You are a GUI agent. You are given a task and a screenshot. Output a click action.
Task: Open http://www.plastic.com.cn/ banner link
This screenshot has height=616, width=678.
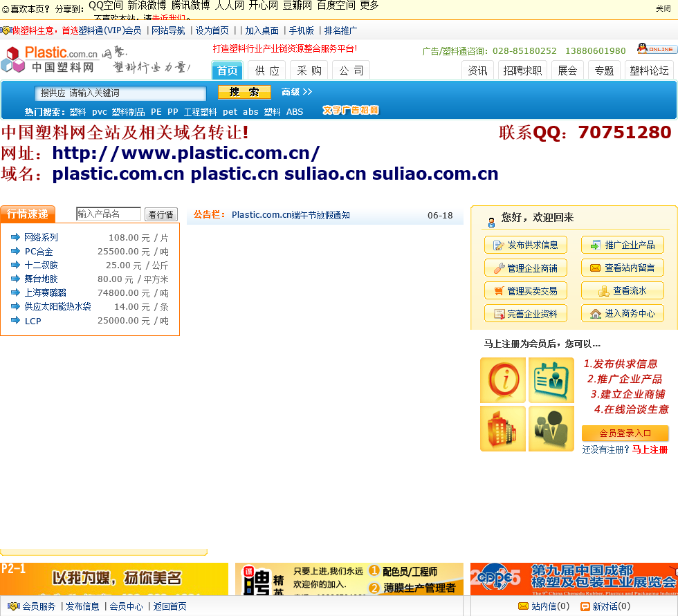coord(186,153)
